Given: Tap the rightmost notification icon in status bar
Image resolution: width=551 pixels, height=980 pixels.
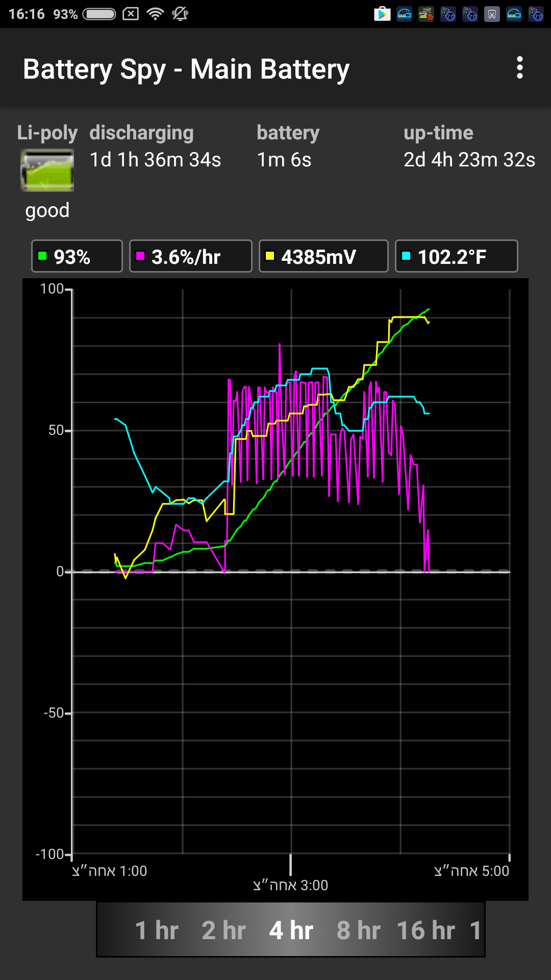Looking at the screenshot, I should [x=536, y=14].
